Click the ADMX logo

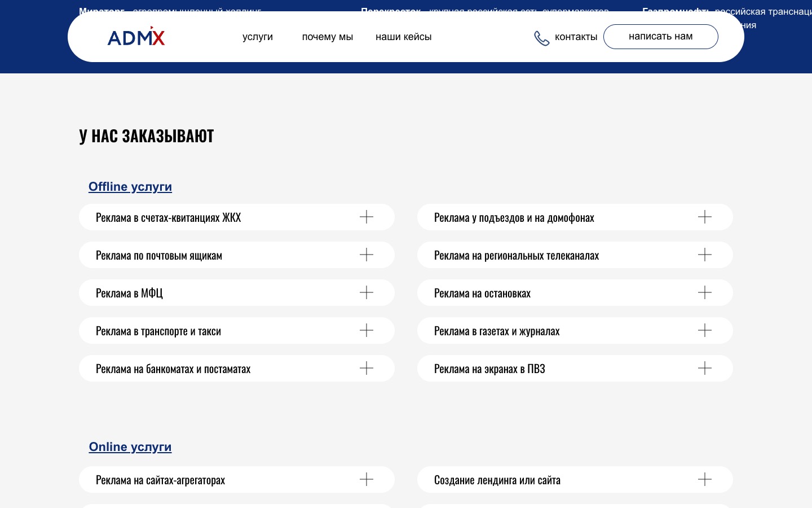[136, 36]
